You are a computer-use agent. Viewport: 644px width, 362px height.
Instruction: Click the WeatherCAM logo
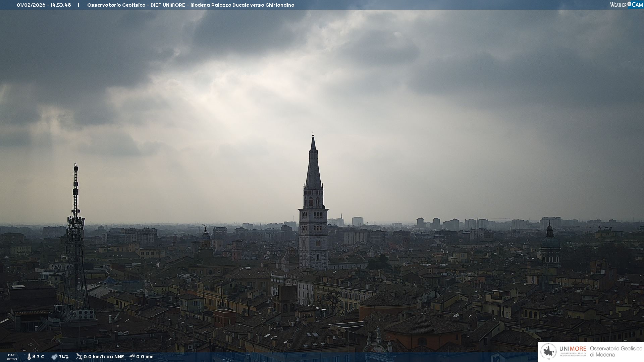626,5
